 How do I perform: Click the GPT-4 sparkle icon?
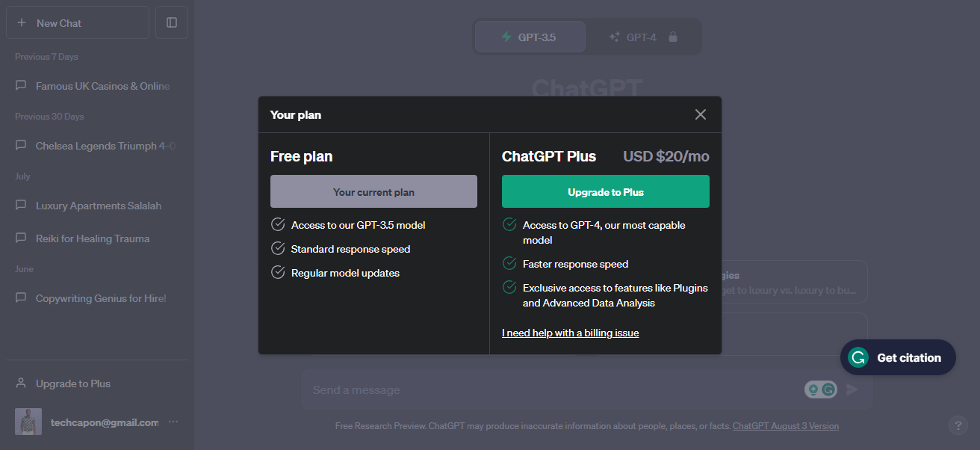tap(615, 37)
